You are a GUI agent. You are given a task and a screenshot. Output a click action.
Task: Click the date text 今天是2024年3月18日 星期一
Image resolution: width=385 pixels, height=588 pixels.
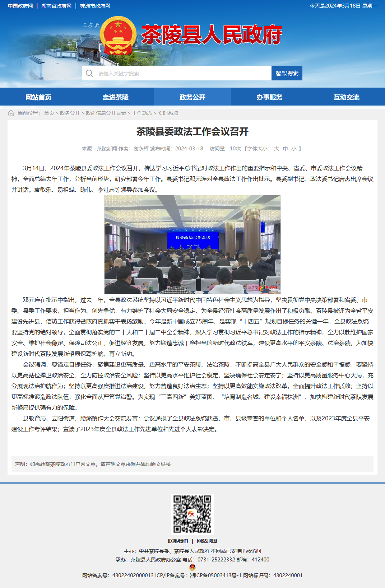pyautogui.click(x=344, y=6)
